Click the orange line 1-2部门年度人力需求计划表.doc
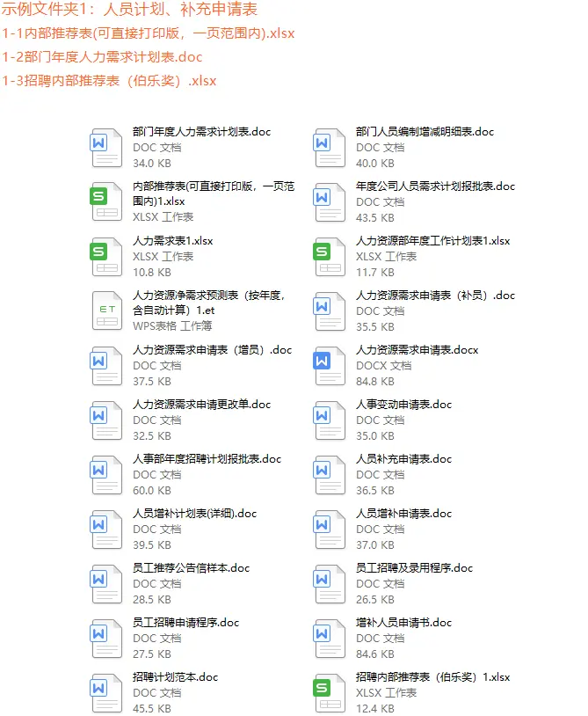588x716 pixels. click(102, 57)
